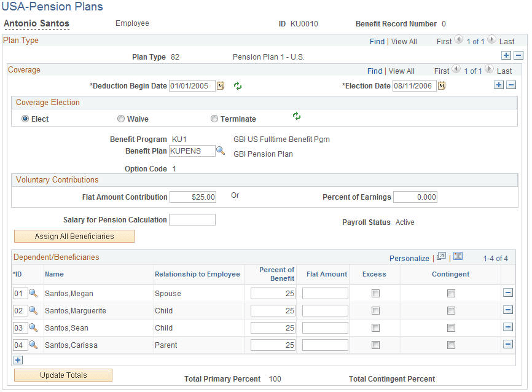Click the refresh icon beside Deduction Begin Date
The width and height of the screenshot is (532, 392).
[237, 86]
